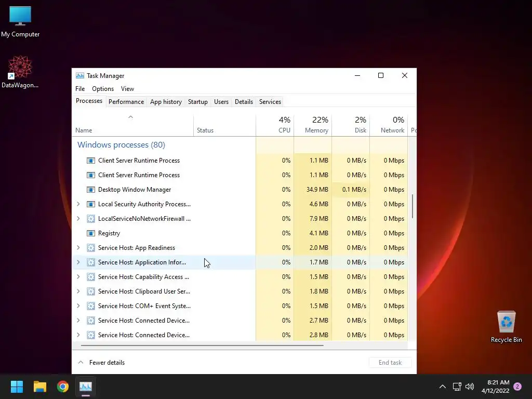Sort processes by Memory column
The width and height of the screenshot is (532, 399).
[x=313, y=126]
